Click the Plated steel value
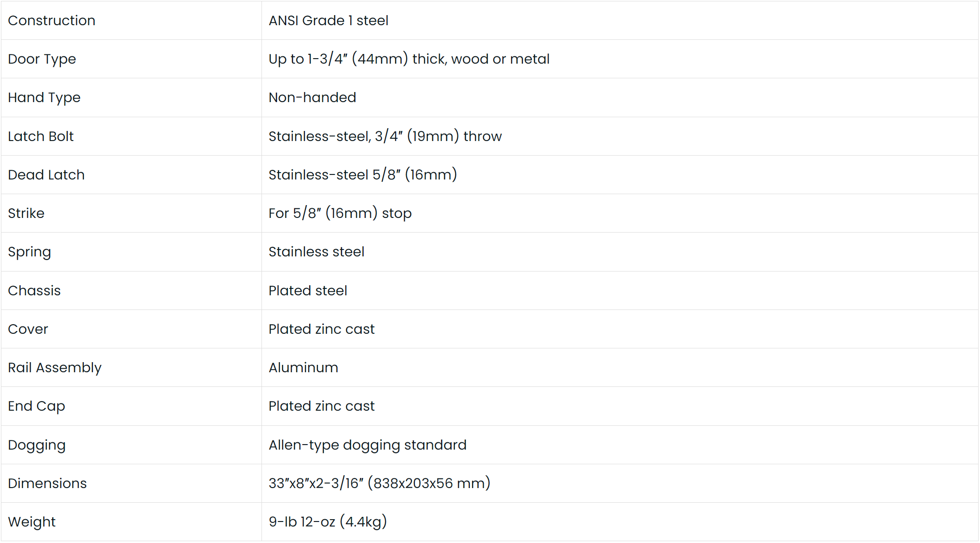Image resolution: width=980 pixels, height=543 pixels. [308, 291]
